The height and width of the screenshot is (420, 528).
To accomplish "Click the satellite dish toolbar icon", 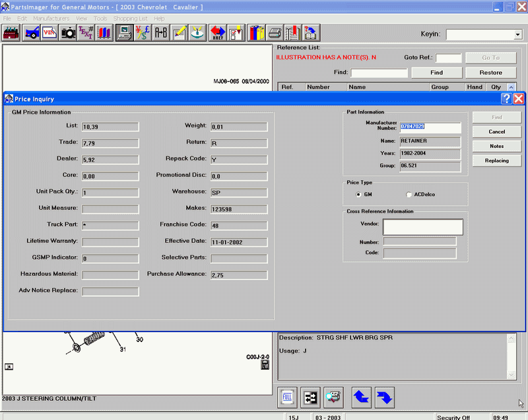I will click(197, 33).
